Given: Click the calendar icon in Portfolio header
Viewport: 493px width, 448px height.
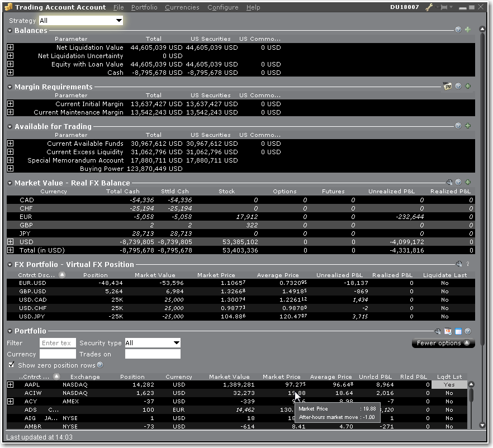Looking at the screenshot, I should [x=448, y=331].
